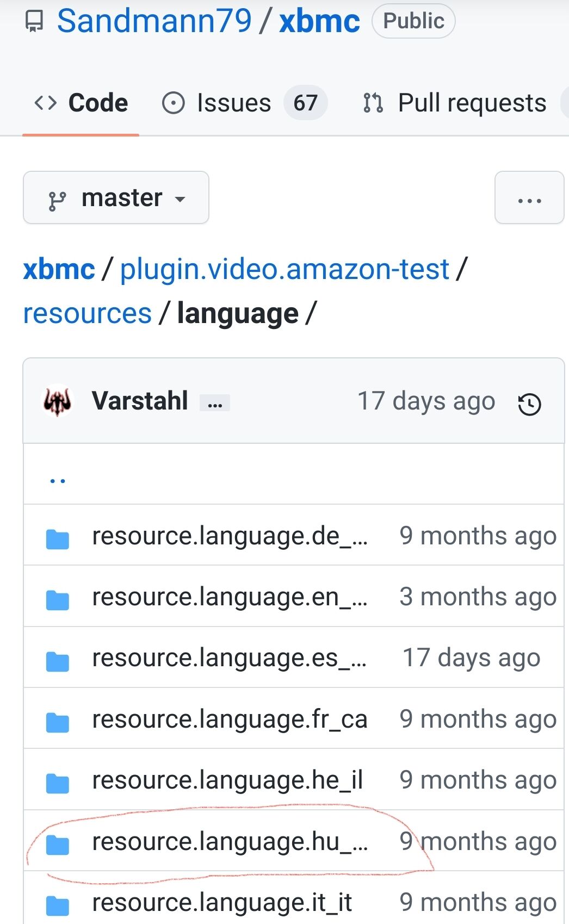Viewport: 569px width, 924px height.
Task: Open the commit history clock icon
Action: point(529,404)
